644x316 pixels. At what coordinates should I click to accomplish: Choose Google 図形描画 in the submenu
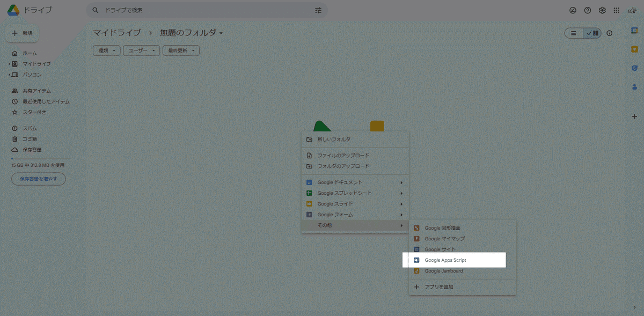(462, 228)
